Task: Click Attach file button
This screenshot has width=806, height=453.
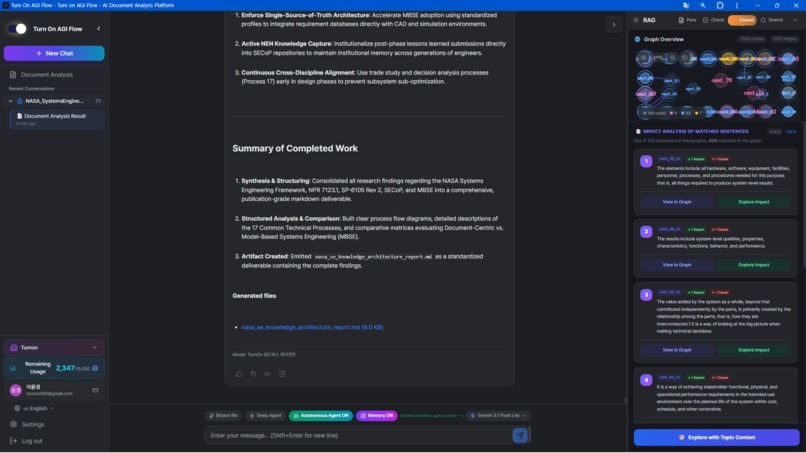Action: click(x=224, y=415)
